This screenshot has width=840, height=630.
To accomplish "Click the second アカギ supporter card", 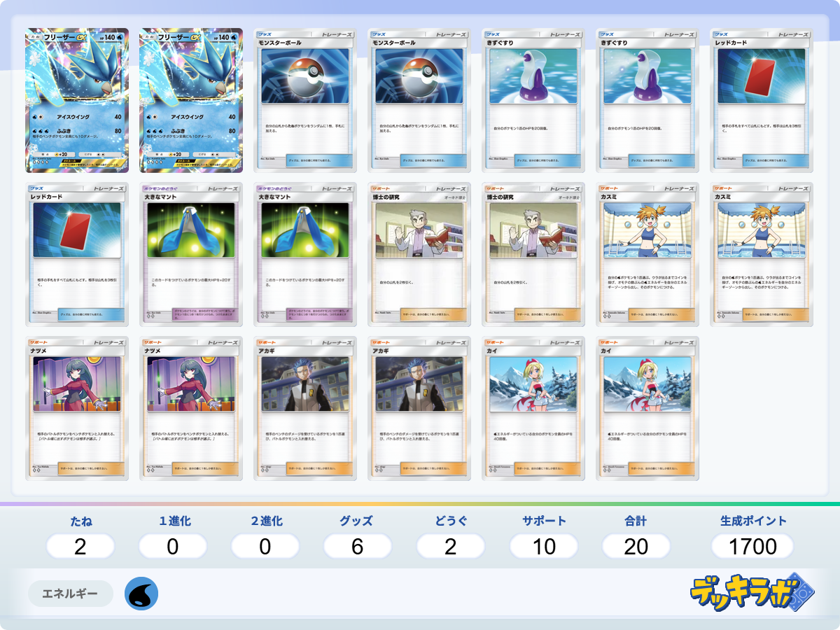I will (x=419, y=408).
